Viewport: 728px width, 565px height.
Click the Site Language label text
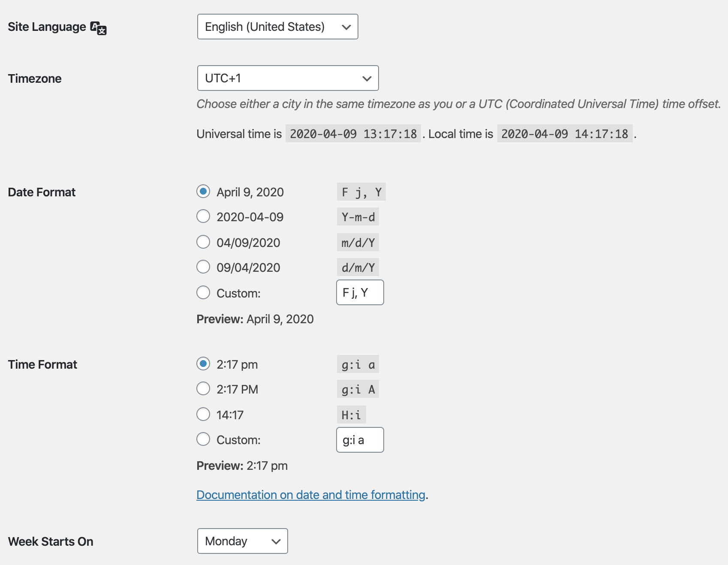pos(47,27)
